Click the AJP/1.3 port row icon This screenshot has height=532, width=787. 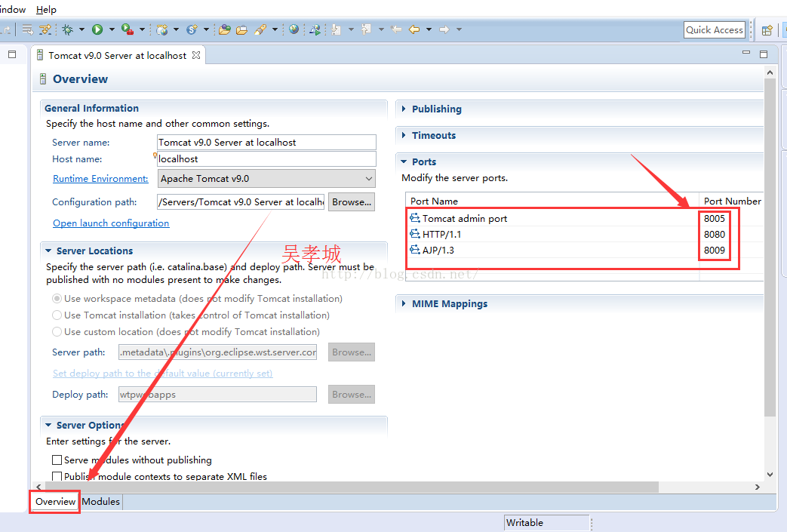414,250
